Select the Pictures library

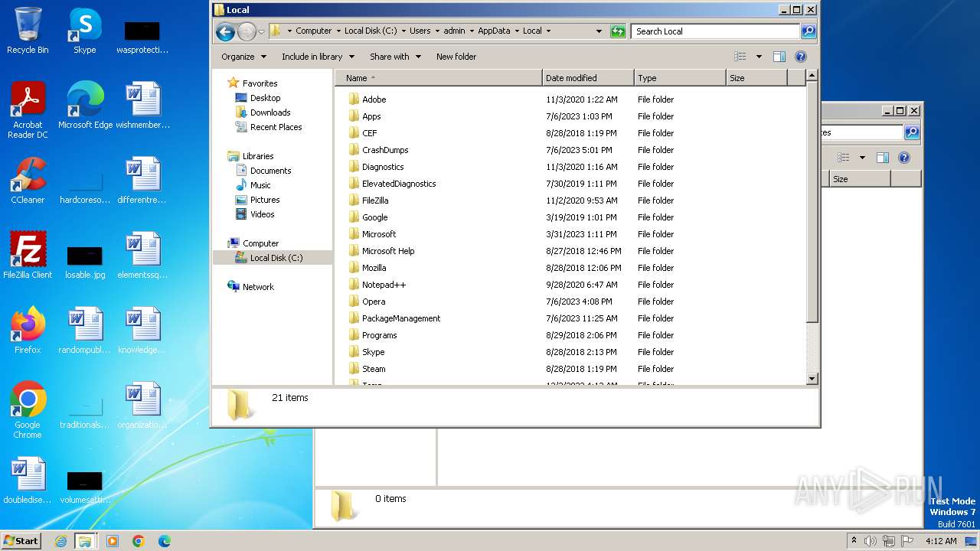tap(265, 200)
